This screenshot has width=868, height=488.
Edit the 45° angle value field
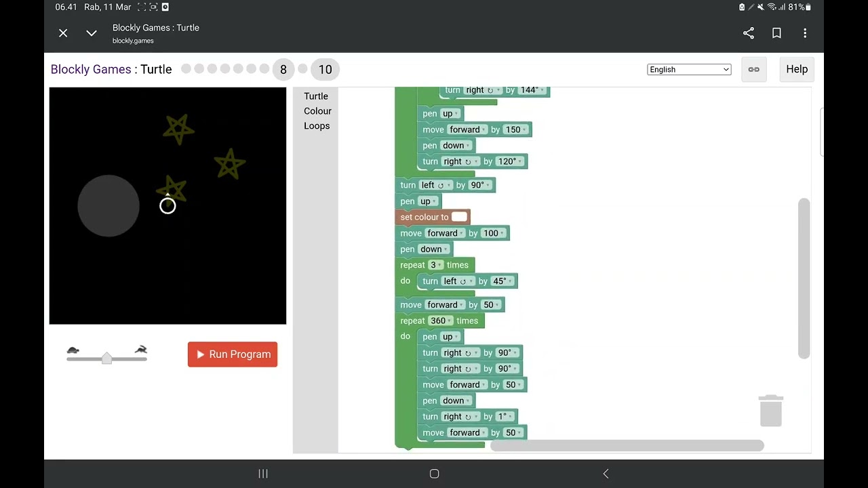tap(502, 281)
